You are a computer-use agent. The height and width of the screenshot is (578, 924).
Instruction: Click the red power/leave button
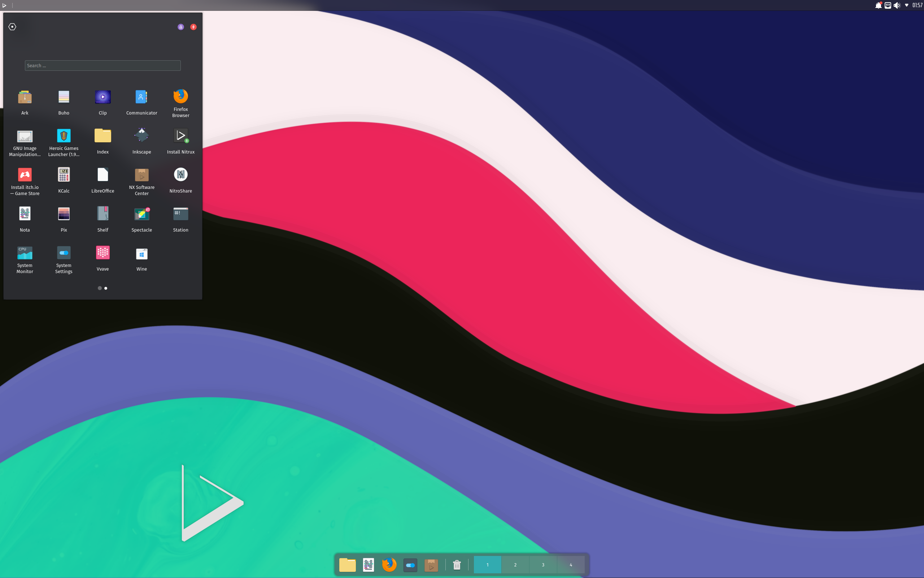click(x=193, y=27)
